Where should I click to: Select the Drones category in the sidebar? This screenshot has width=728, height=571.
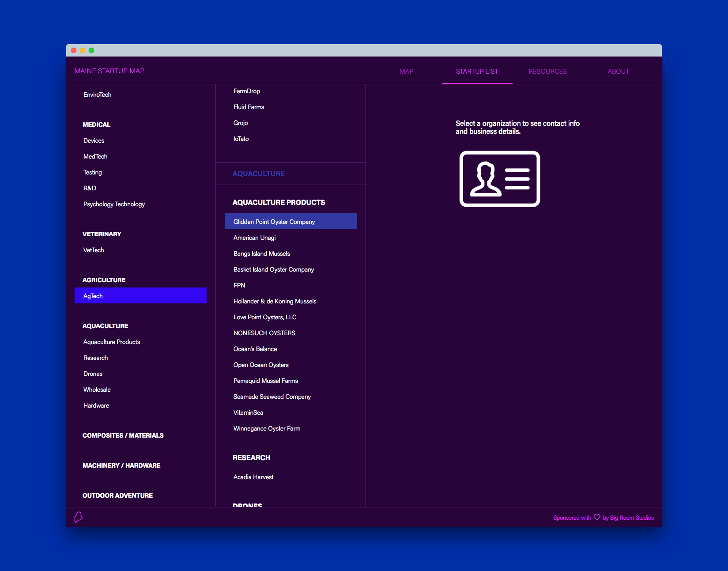tap(93, 374)
